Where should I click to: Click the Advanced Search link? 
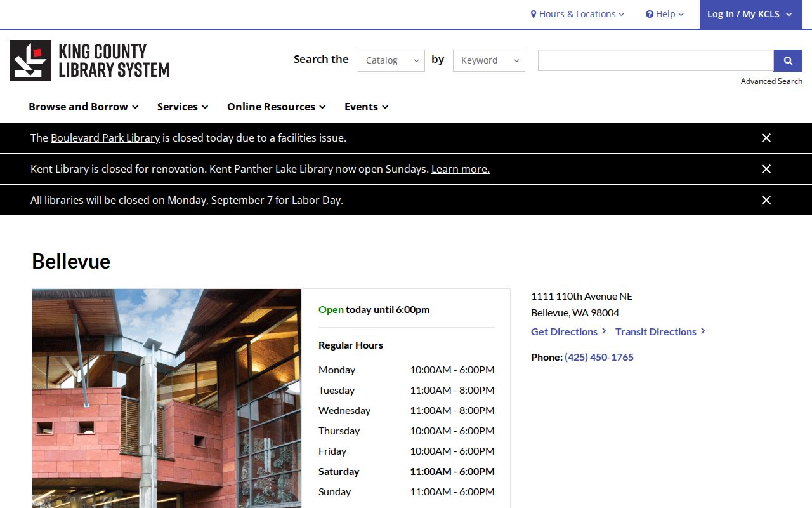click(771, 81)
